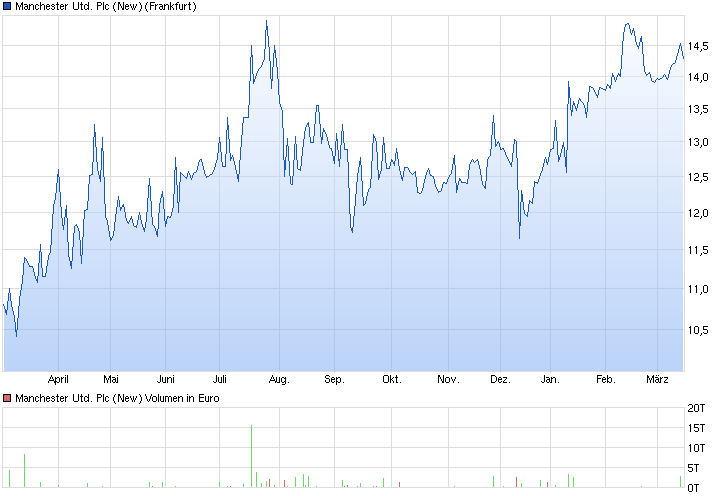
Task: Select the Aug. label on the time axis
Action: coord(279,380)
